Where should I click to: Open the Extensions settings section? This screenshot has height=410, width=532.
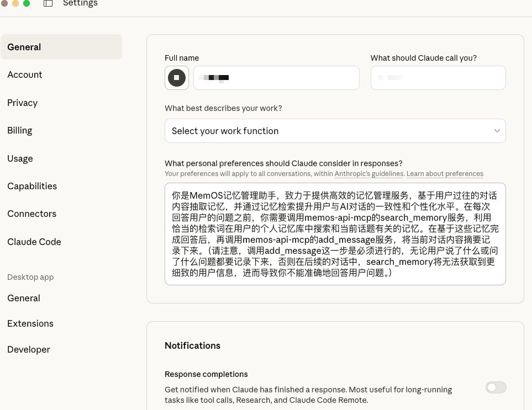[x=30, y=323]
